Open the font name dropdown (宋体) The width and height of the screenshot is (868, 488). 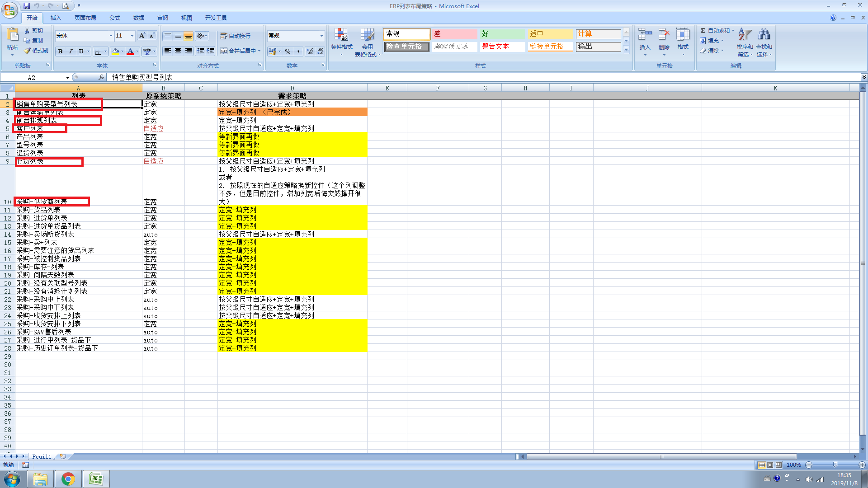pyautogui.click(x=111, y=36)
